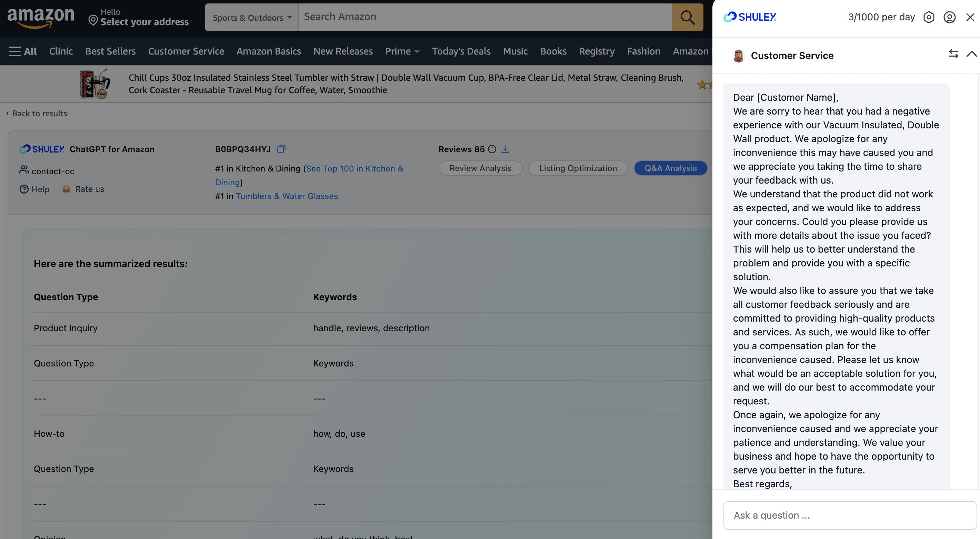Select the Q&A Analysis tab
Image resolution: width=980 pixels, height=539 pixels.
[x=670, y=168]
